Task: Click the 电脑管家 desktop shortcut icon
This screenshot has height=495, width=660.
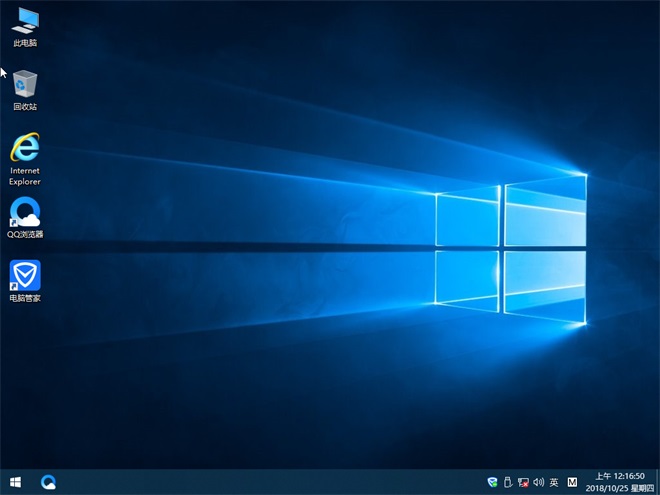Action: click(x=25, y=274)
